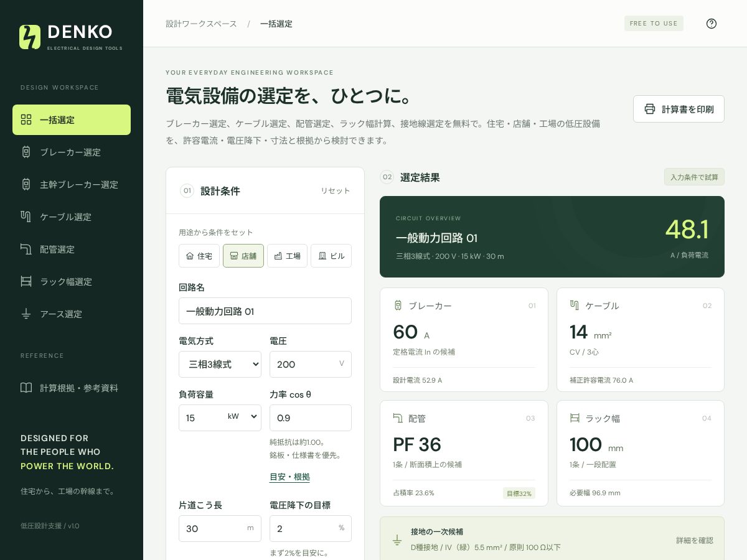Image resolution: width=747 pixels, height=560 pixels.
Task: Click リセット in 設計条件 panel
Action: pos(336,190)
